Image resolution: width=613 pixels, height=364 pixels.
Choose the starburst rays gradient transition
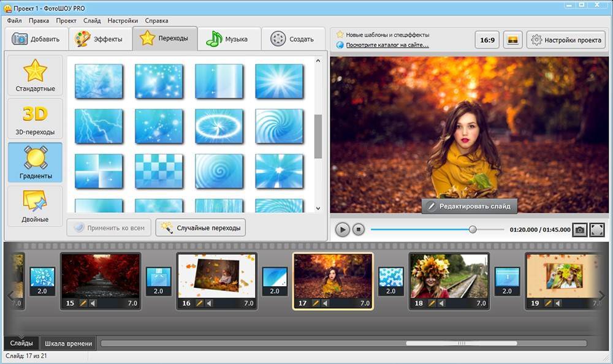(x=279, y=82)
